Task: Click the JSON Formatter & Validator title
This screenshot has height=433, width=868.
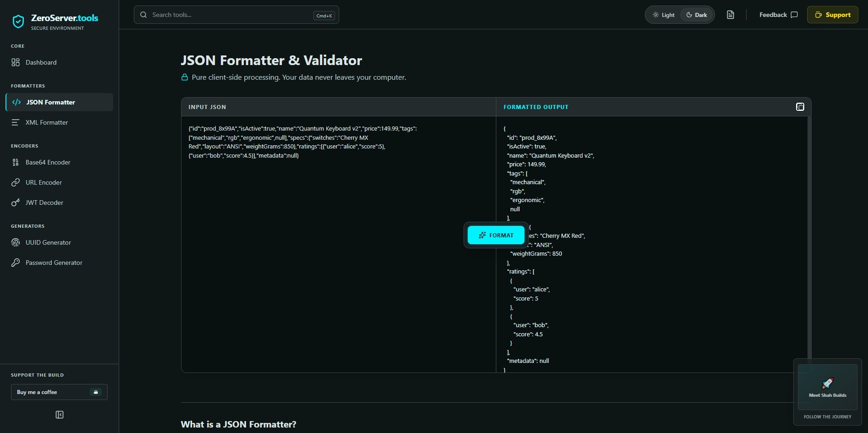Action: [271, 60]
